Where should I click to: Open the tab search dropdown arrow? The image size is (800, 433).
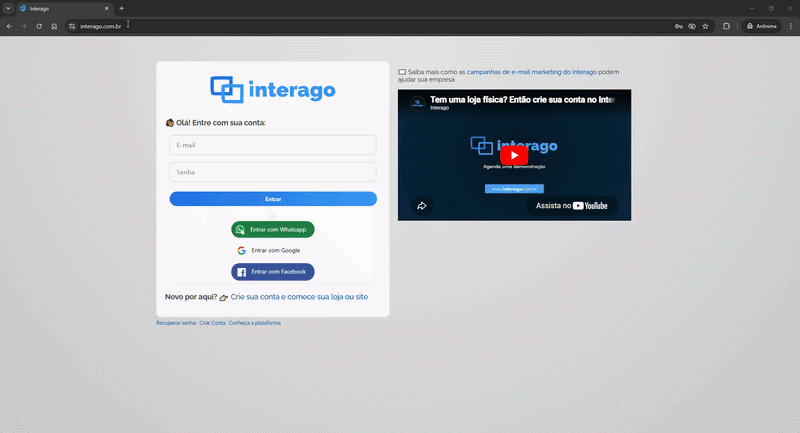pos(8,8)
